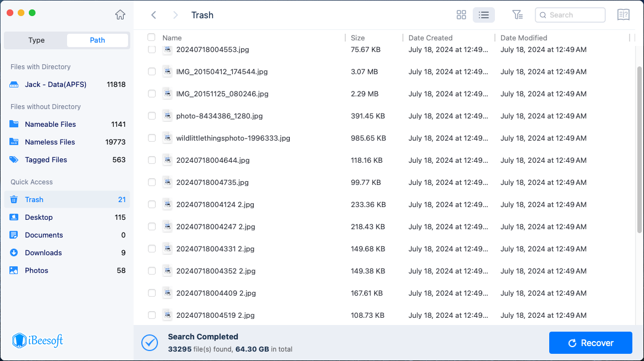Check the box for wildlittlethingsphoto-1996333.jpg
644x361 pixels.
coord(152,138)
